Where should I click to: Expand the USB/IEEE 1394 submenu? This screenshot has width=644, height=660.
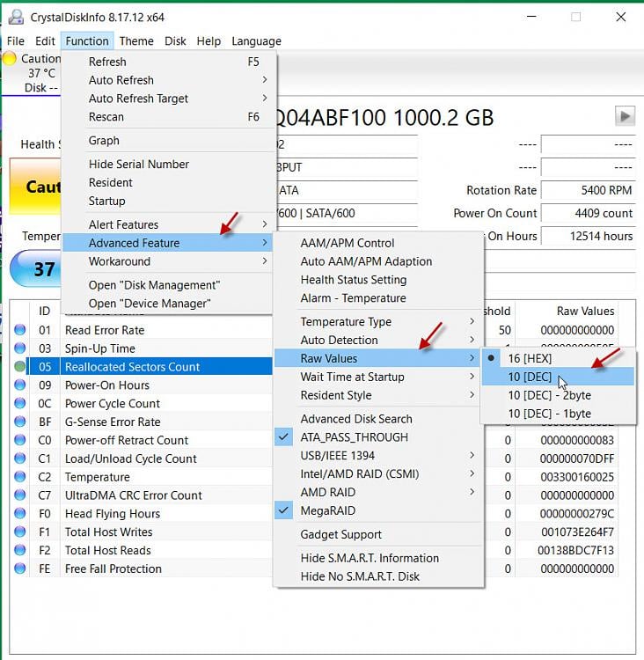pyautogui.click(x=378, y=456)
